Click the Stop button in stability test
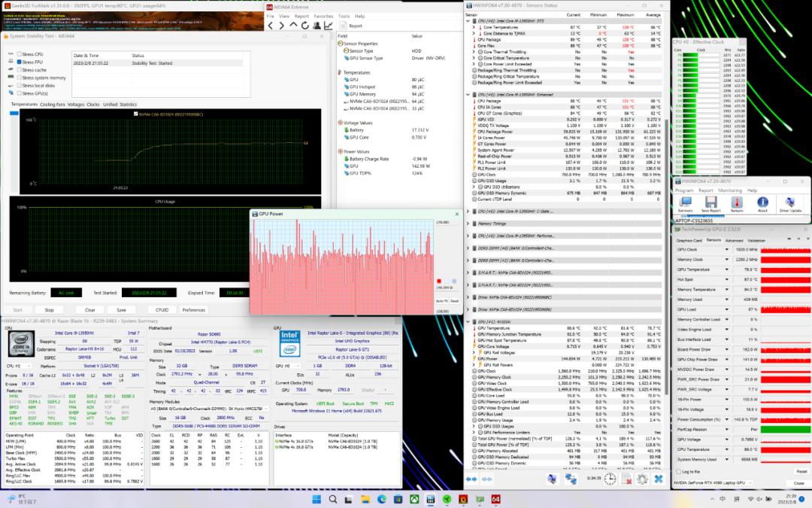The image size is (812, 508). (x=49, y=309)
